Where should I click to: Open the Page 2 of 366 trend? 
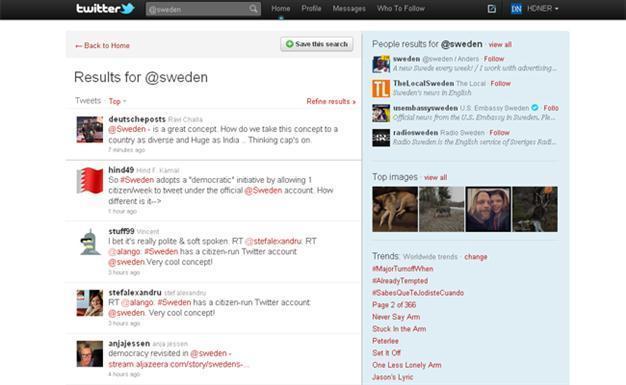click(x=394, y=305)
